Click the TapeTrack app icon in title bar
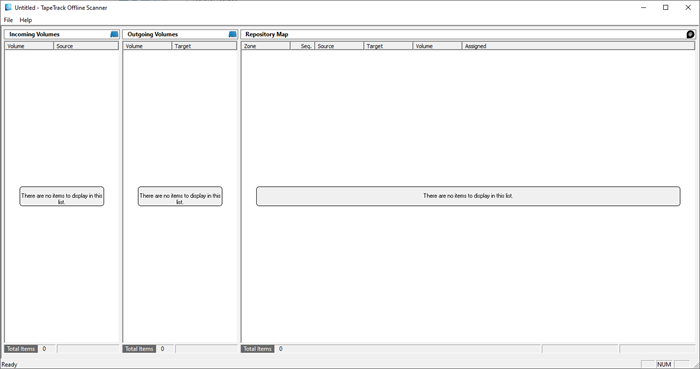 [x=8, y=7]
